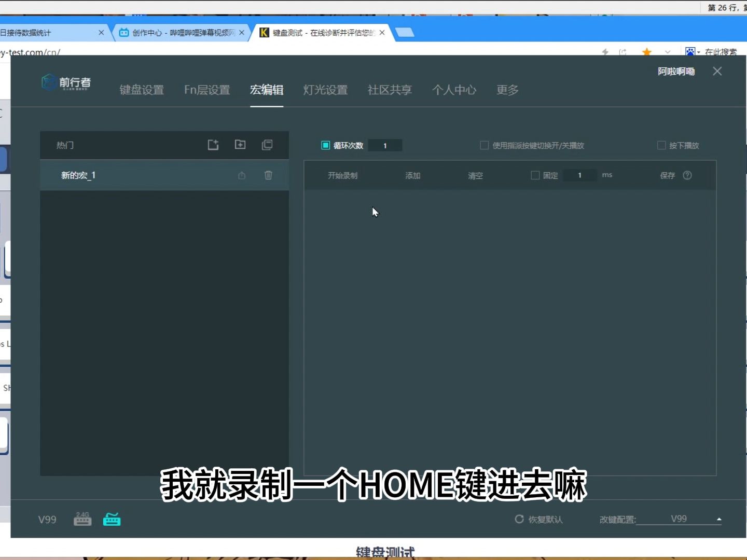
Task: Click 开始录制 to start recording
Action: 342,176
